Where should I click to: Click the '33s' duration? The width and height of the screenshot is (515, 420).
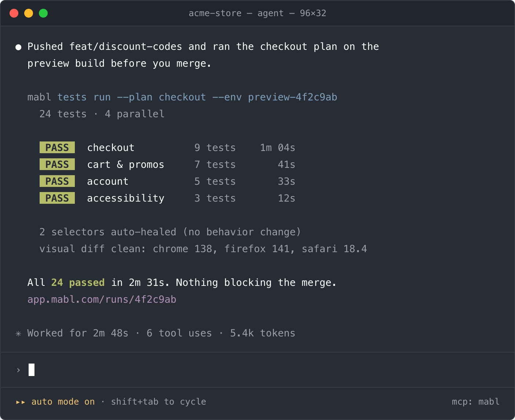coord(286,181)
